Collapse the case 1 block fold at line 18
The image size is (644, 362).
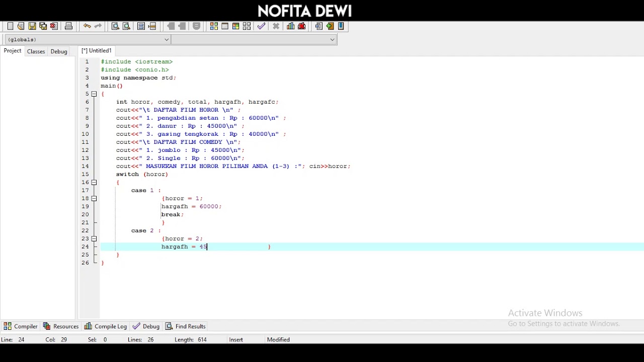[x=94, y=199]
